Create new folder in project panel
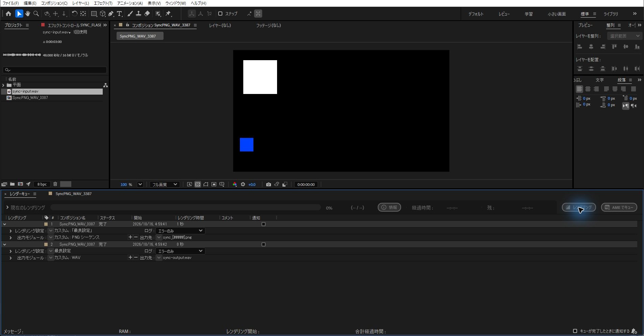 tap(12, 184)
